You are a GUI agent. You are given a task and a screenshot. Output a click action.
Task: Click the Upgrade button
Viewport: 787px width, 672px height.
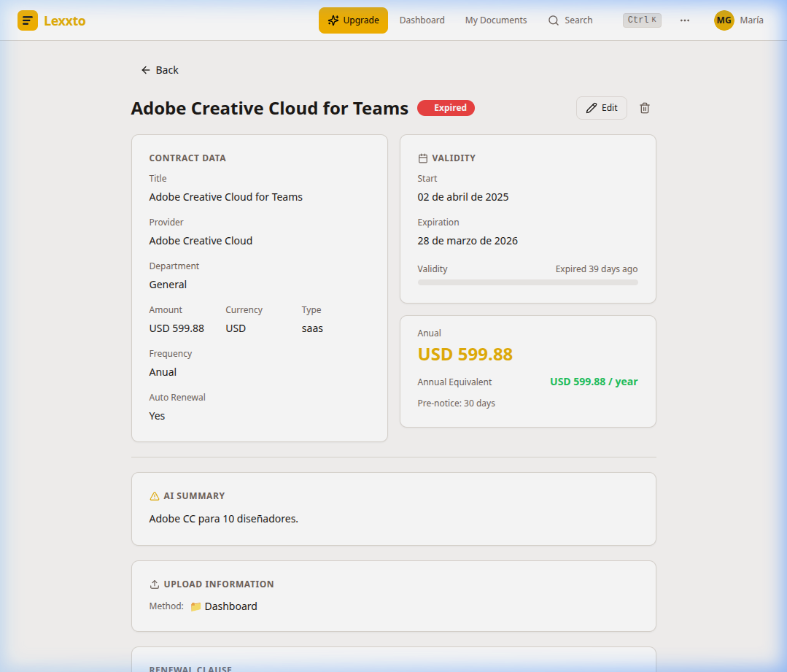click(x=353, y=20)
